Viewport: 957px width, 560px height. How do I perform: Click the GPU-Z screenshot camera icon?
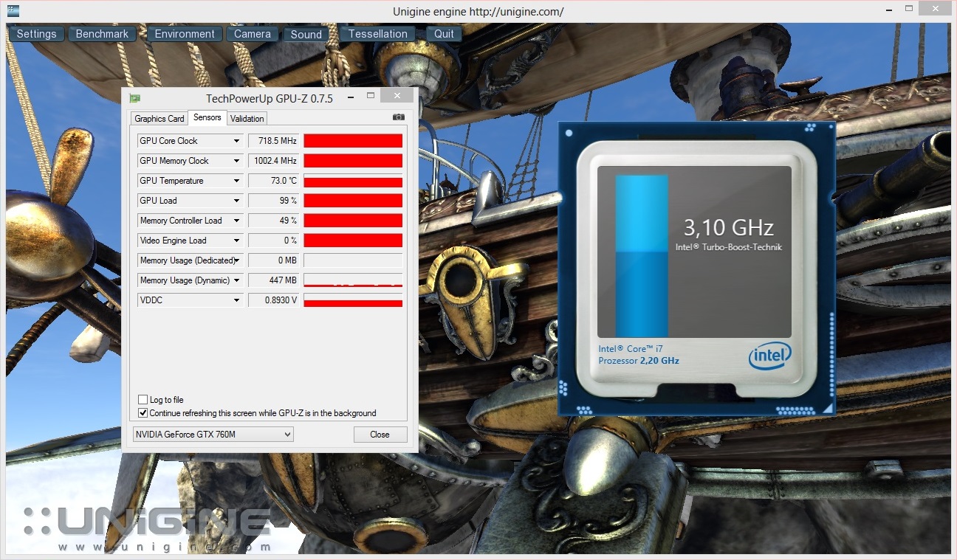[398, 117]
